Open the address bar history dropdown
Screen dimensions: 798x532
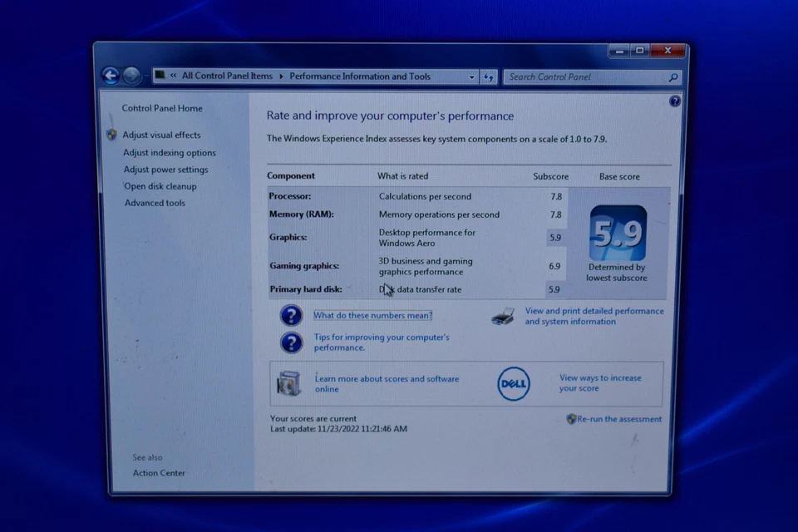click(x=471, y=77)
